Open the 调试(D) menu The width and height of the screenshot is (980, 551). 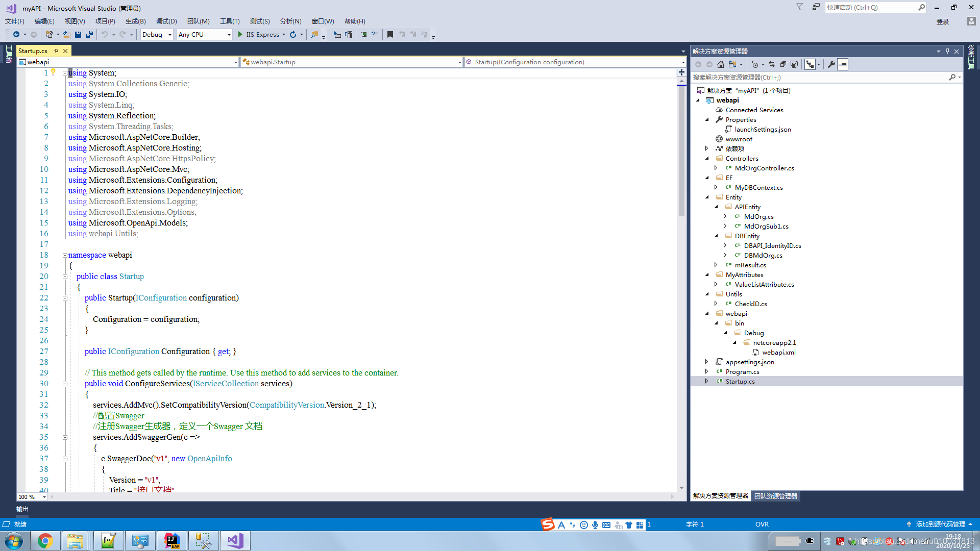166,21
